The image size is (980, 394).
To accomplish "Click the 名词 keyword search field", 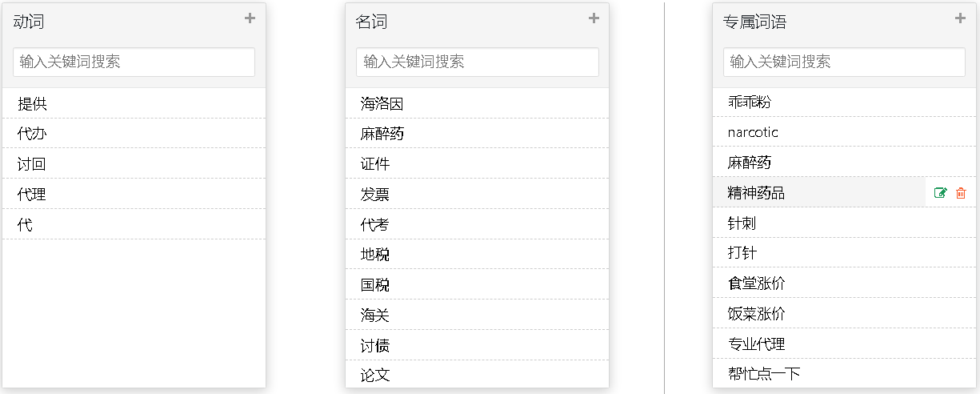I will pyautogui.click(x=478, y=62).
